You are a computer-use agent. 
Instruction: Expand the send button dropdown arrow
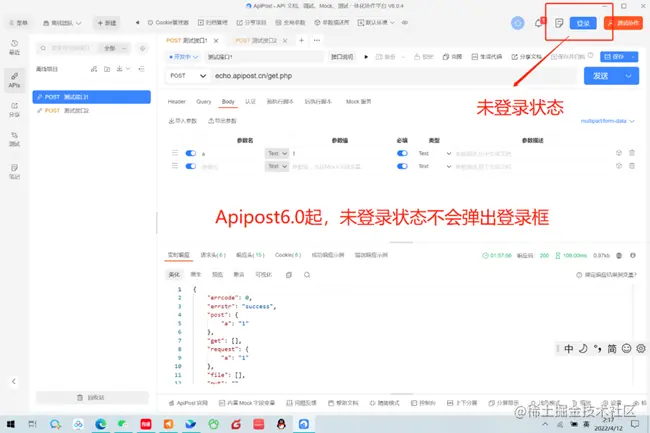coord(628,76)
